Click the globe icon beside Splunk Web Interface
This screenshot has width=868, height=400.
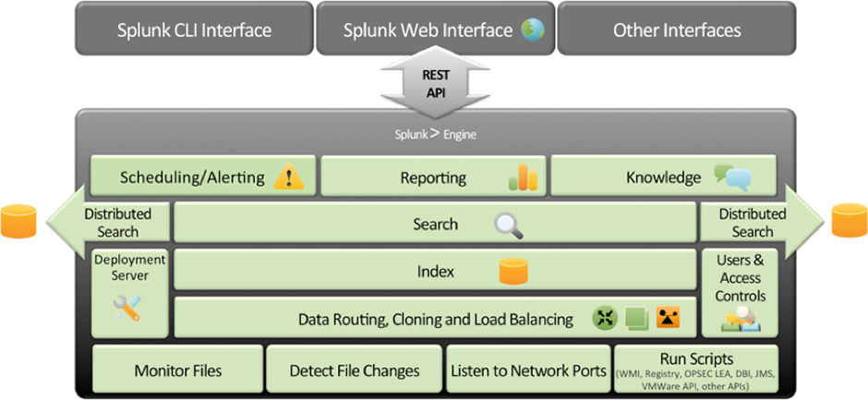[x=533, y=30]
